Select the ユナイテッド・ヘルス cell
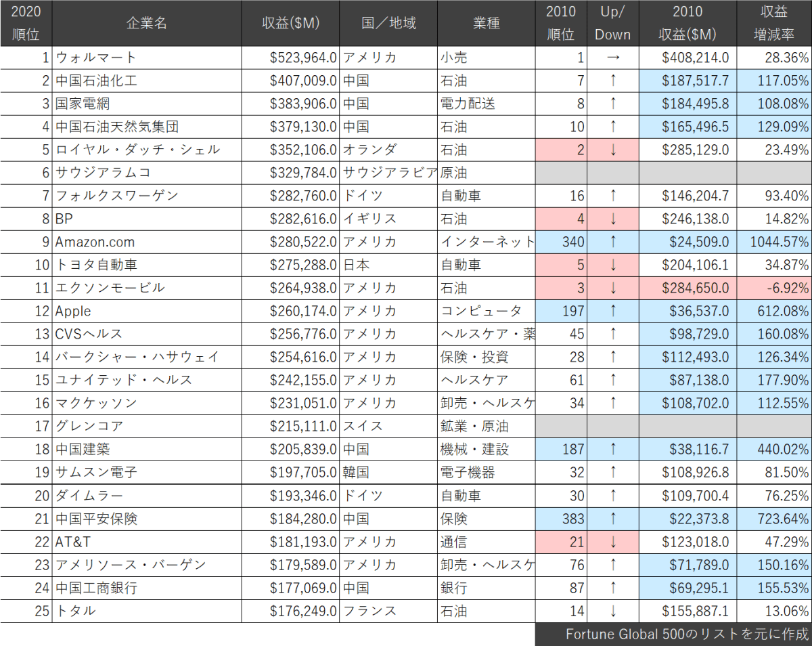The width and height of the screenshot is (812, 646). (146, 380)
